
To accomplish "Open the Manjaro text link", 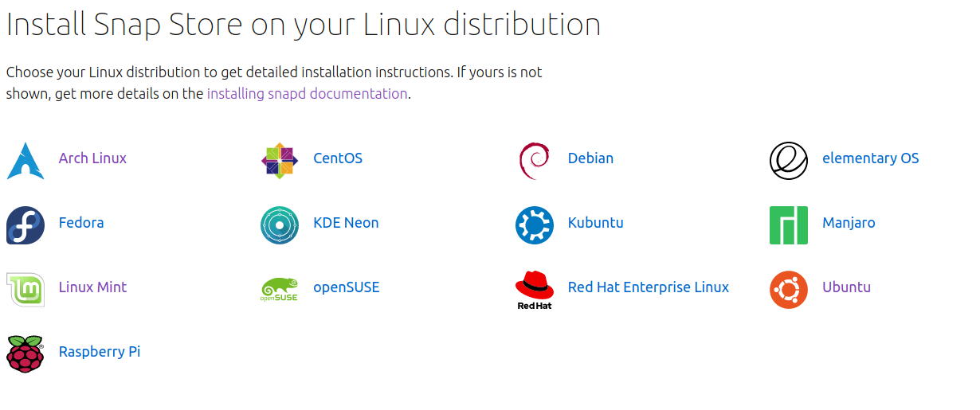I will pyautogui.click(x=849, y=223).
